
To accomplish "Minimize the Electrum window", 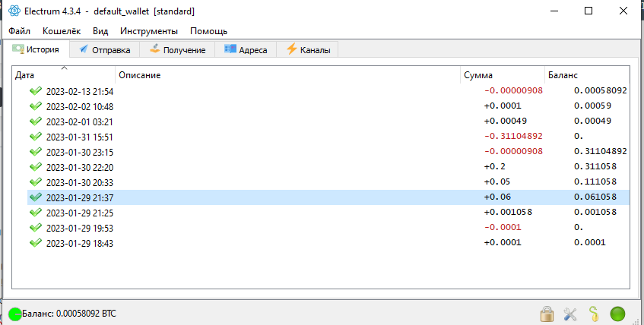I will point(554,11).
